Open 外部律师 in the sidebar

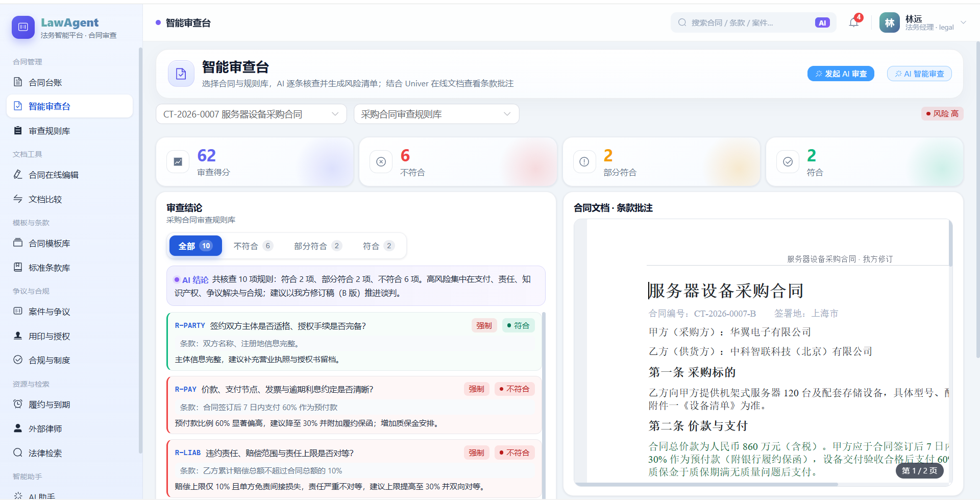click(x=69, y=428)
